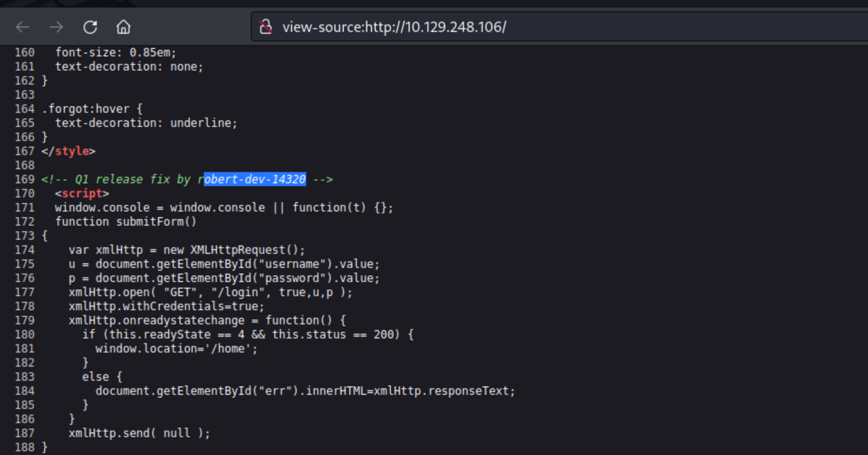
Task: Click line number 169 in gutter
Action: [24, 179]
